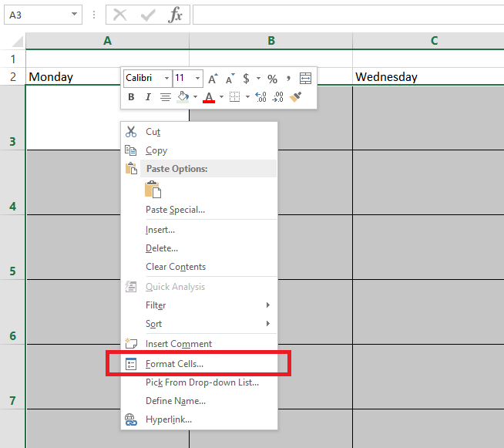Viewport: 504px width, 448px height.
Task: Decrease font size in mini toolbar
Action: (230, 79)
